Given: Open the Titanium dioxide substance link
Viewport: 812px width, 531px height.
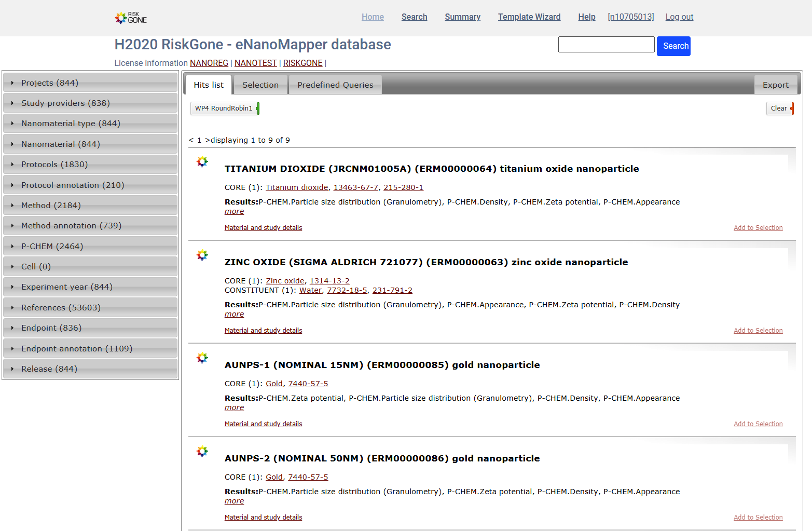Looking at the screenshot, I should click(297, 187).
